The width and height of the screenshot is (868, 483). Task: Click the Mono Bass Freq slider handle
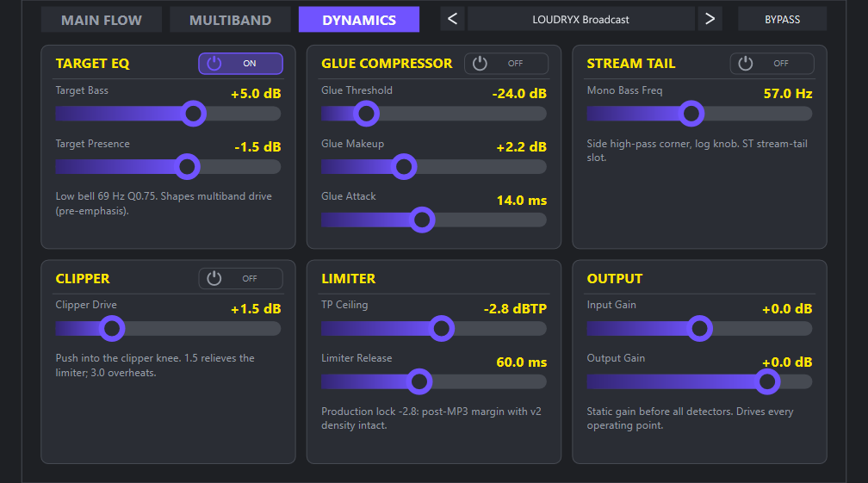(691, 114)
